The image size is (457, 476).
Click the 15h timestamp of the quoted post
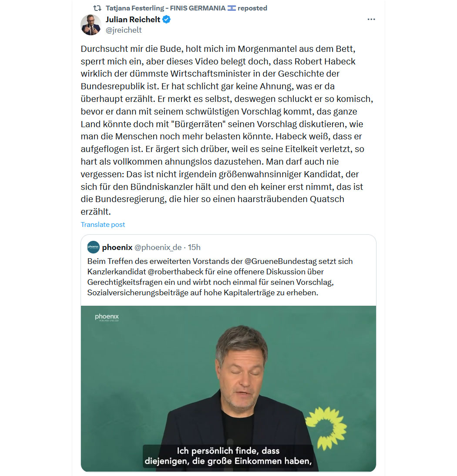(194, 247)
